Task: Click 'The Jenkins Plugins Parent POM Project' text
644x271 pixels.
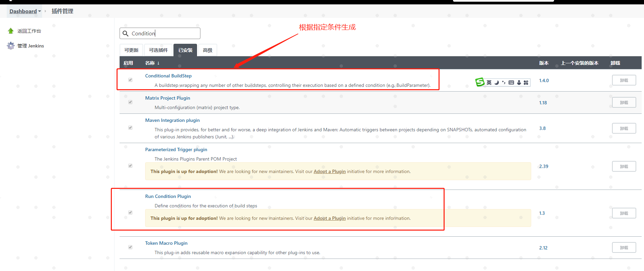Action: pos(196,159)
